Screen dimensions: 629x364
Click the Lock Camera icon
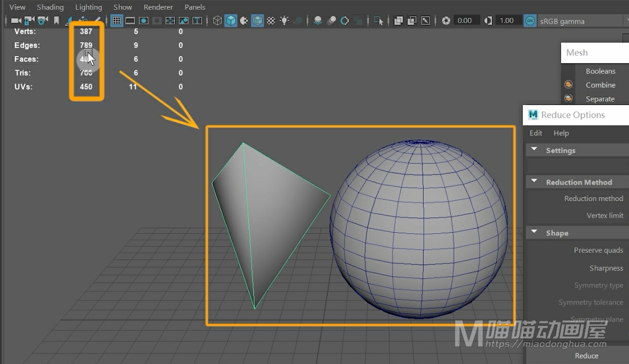29,21
